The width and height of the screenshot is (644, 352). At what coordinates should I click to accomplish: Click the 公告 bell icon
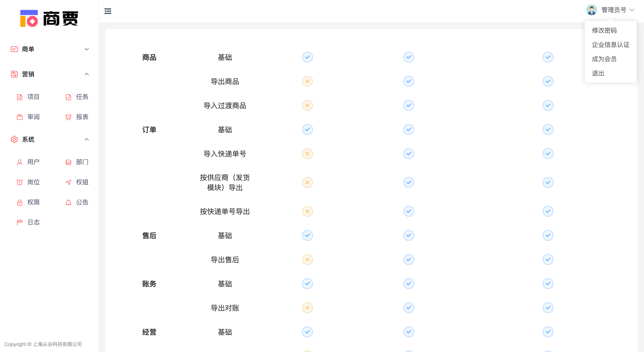coord(68,202)
